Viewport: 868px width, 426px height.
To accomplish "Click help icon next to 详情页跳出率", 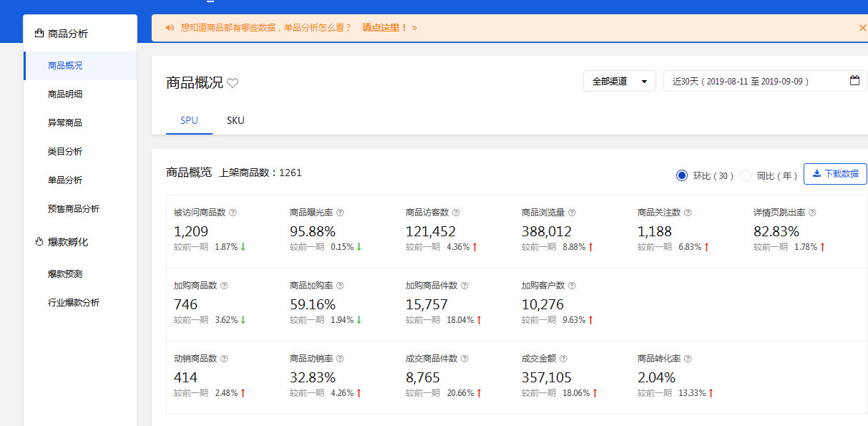I will (812, 213).
